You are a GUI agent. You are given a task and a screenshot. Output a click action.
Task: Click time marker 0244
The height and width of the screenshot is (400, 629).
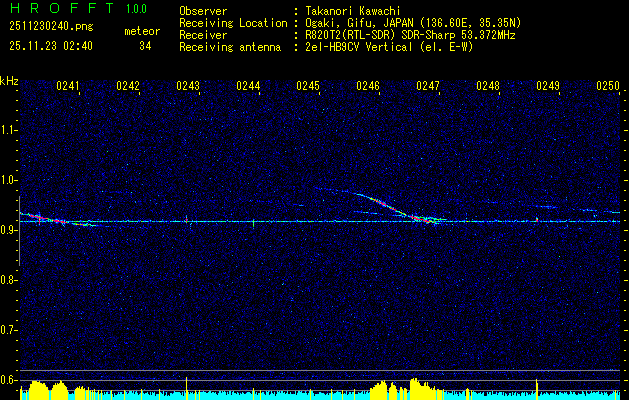click(x=248, y=85)
